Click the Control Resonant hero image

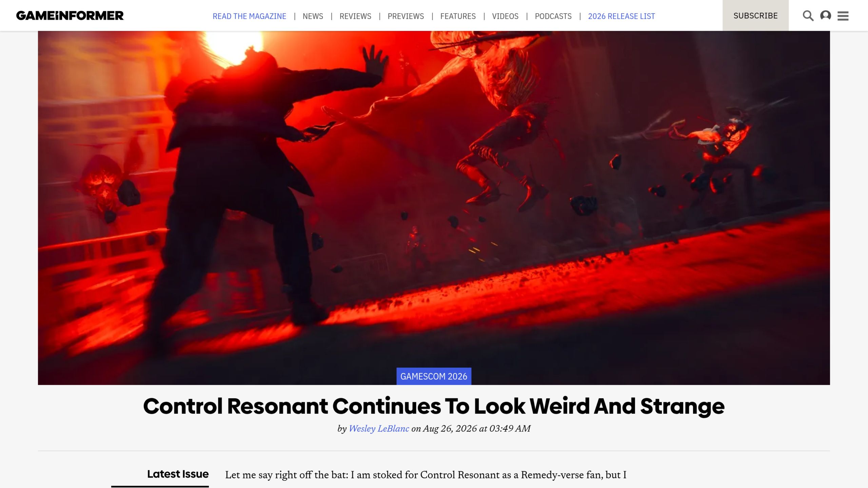pos(434,208)
